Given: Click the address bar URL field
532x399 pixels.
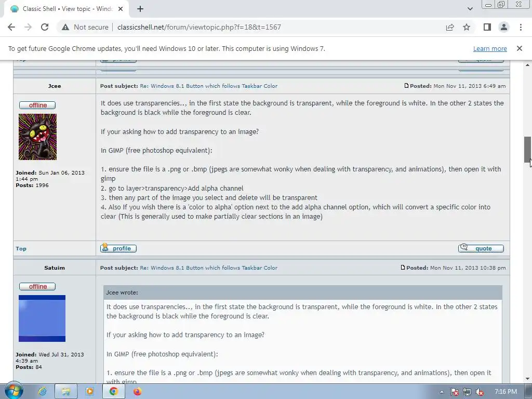Looking at the screenshot, I should [x=199, y=27].
